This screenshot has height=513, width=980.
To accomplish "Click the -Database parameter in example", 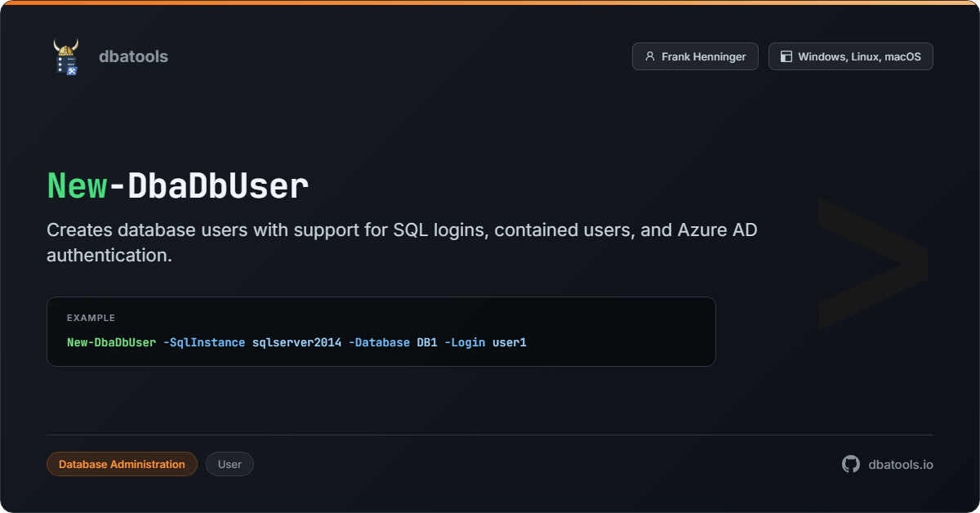I will coord(379,342).
